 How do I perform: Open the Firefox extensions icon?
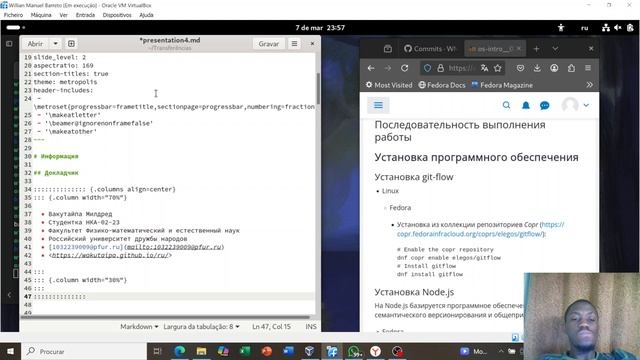click(571, 68)
